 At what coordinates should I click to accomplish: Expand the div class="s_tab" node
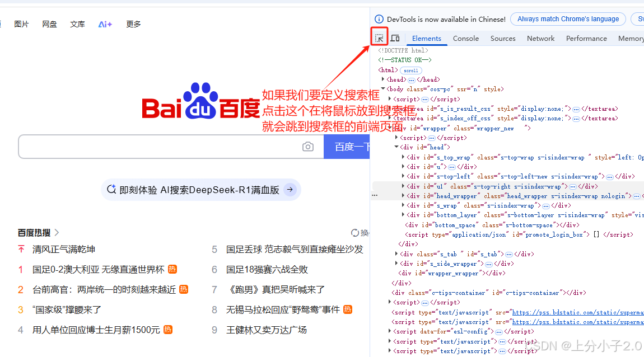click(x=396, y=254)
